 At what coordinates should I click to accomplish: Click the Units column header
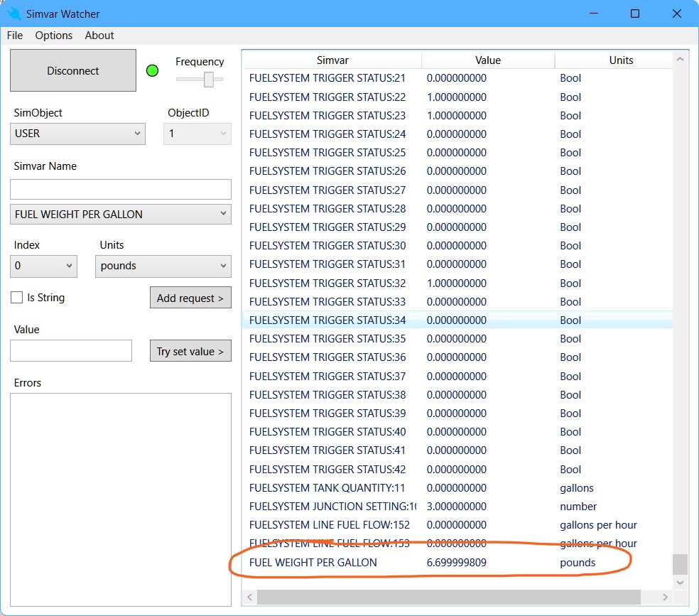point(621,60)
